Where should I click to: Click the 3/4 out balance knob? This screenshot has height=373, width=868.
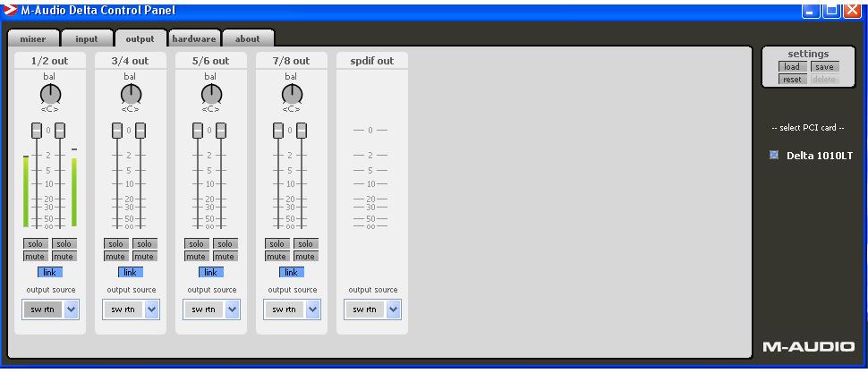click(132, 94)
